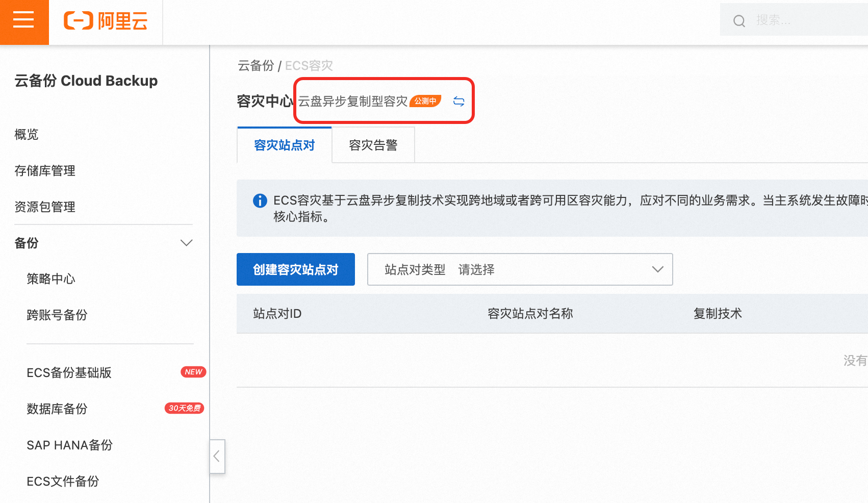Image resolution: width=868 pixels, height=503 pixels.
Task: Open SAP HANA备份 in the sidebar
Action: tap(70, 445)
